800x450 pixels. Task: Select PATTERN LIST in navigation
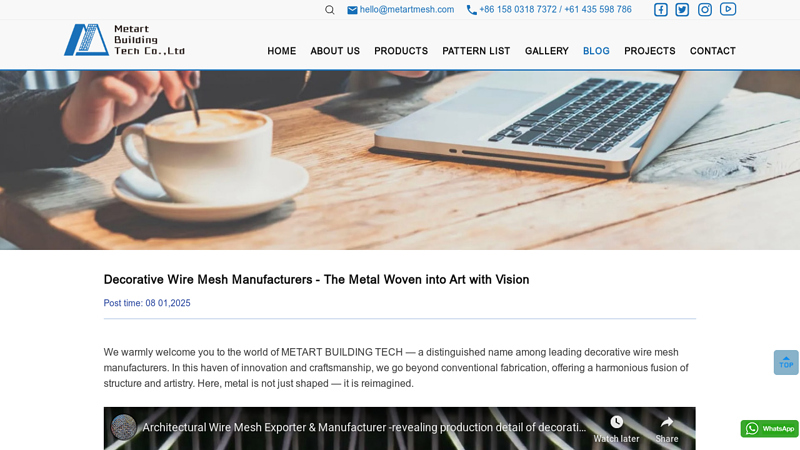tap(476, 51)
